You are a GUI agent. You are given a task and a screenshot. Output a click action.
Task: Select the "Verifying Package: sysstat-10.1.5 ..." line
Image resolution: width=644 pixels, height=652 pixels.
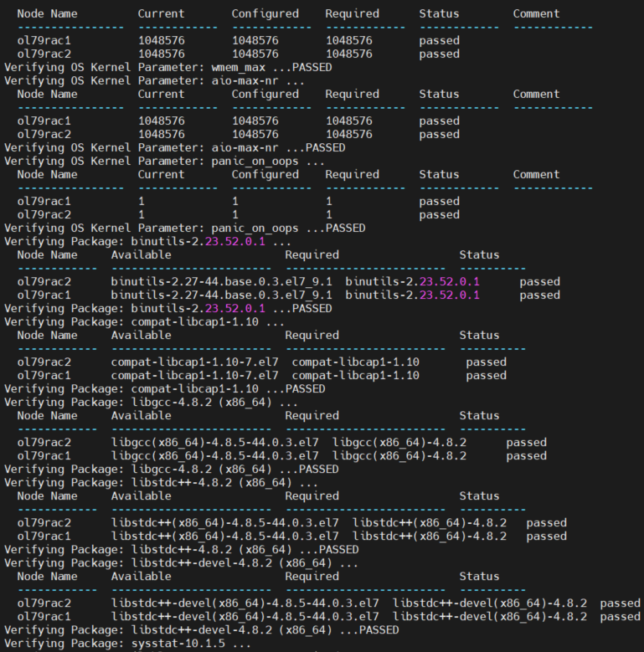128,644
